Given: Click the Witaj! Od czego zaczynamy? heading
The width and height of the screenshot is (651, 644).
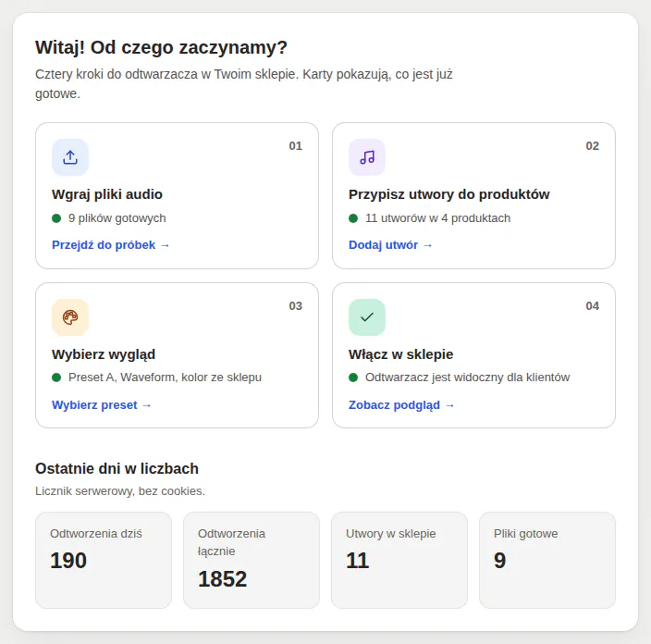Looking at the screenshot, I should [161, 47].
